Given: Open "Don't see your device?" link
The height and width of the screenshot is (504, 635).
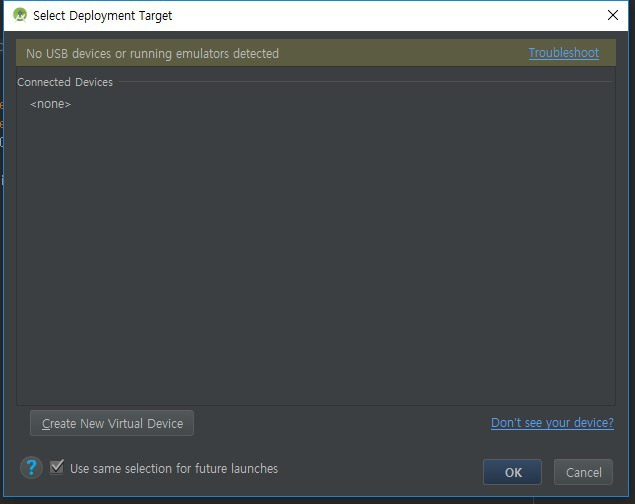Looking at the screenshot, I should [x=552, y=423].
